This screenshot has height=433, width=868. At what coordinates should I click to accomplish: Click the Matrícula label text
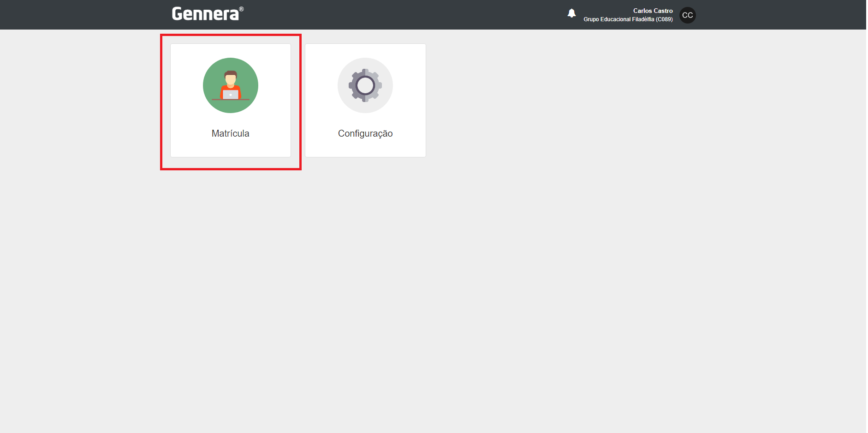(x=230, y=133)
